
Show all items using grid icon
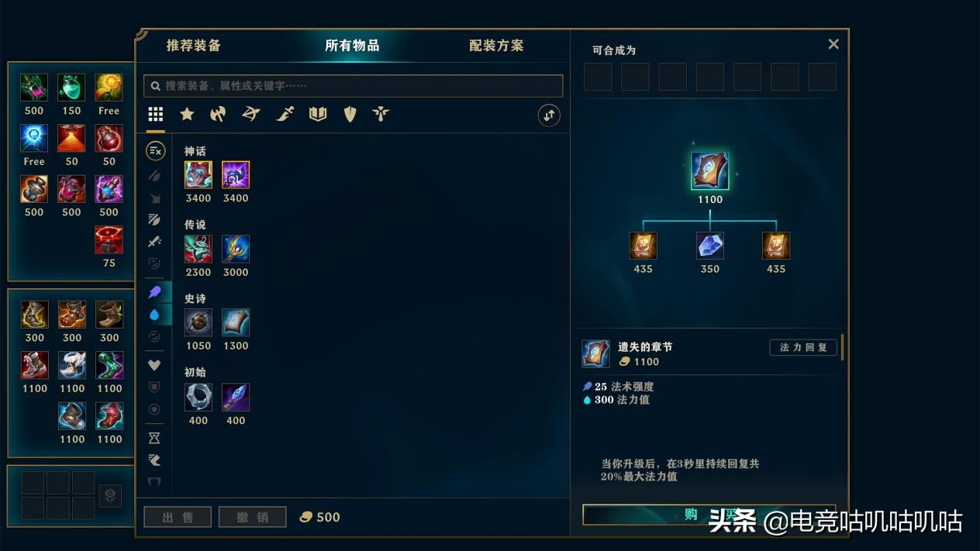point(156,115)
